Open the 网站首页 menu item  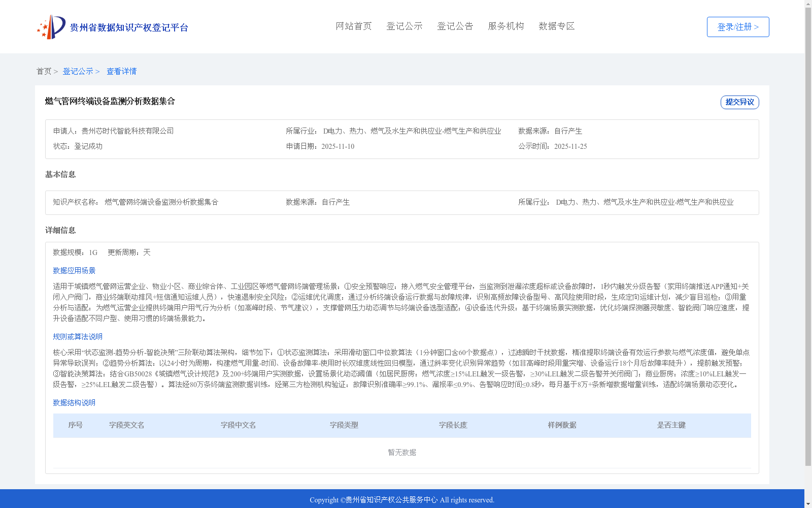pos(354,26)
